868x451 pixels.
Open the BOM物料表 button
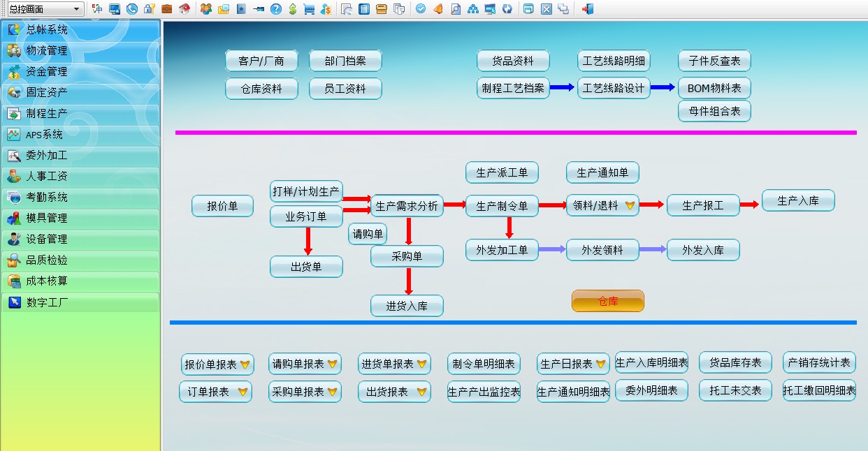(713, 88)
